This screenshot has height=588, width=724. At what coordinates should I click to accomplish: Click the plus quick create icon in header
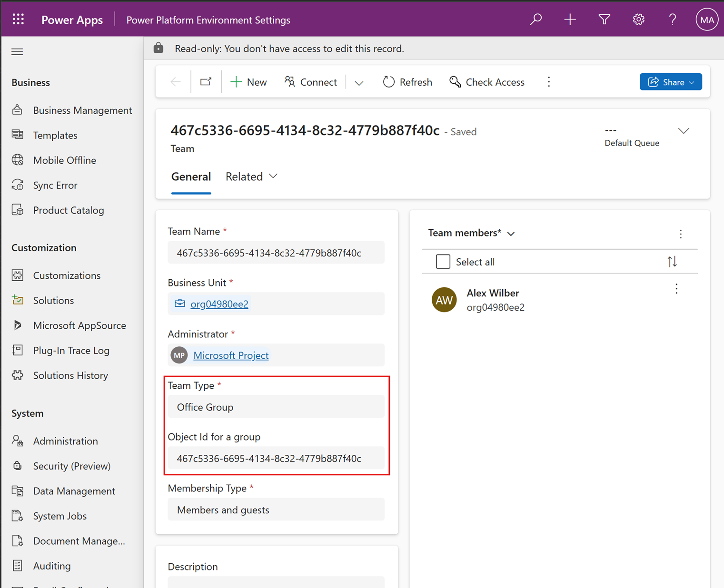coord(570,20)
